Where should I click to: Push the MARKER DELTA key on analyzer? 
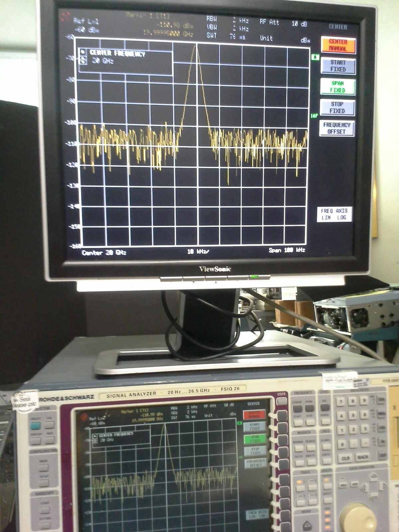pos(299,463)
